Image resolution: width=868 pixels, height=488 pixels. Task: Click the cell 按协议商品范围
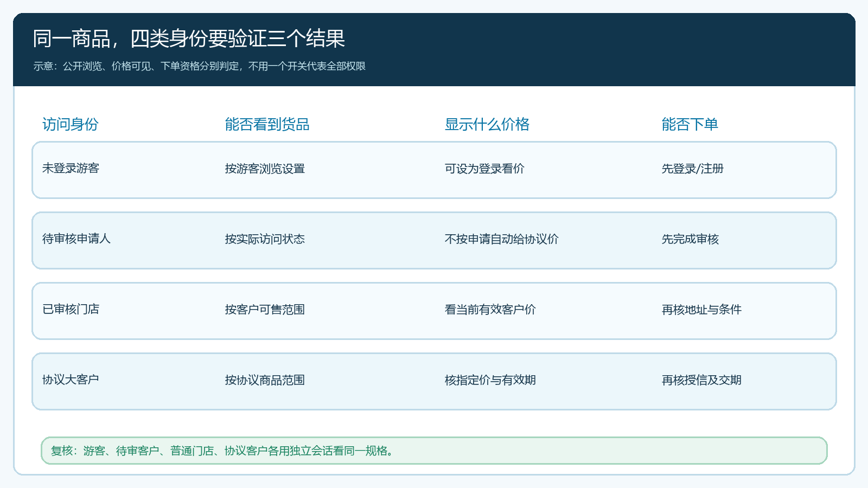point(265,380)
